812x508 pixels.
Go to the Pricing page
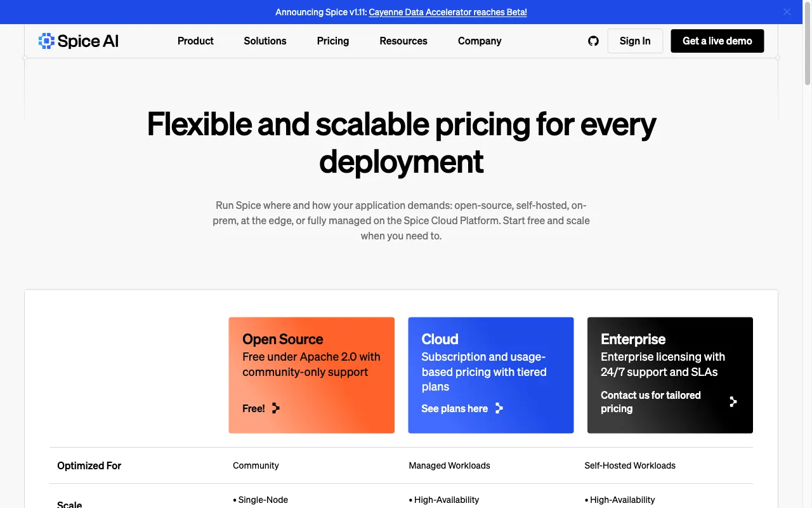(333, 41)
